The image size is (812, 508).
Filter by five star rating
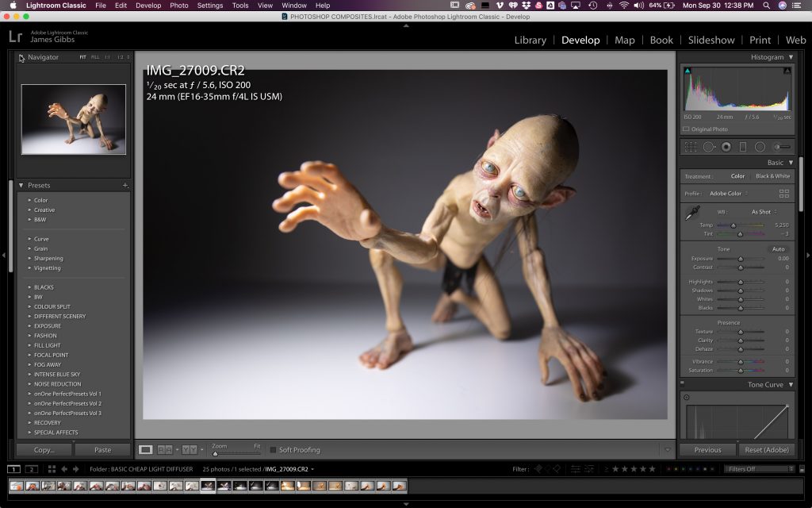652,469
